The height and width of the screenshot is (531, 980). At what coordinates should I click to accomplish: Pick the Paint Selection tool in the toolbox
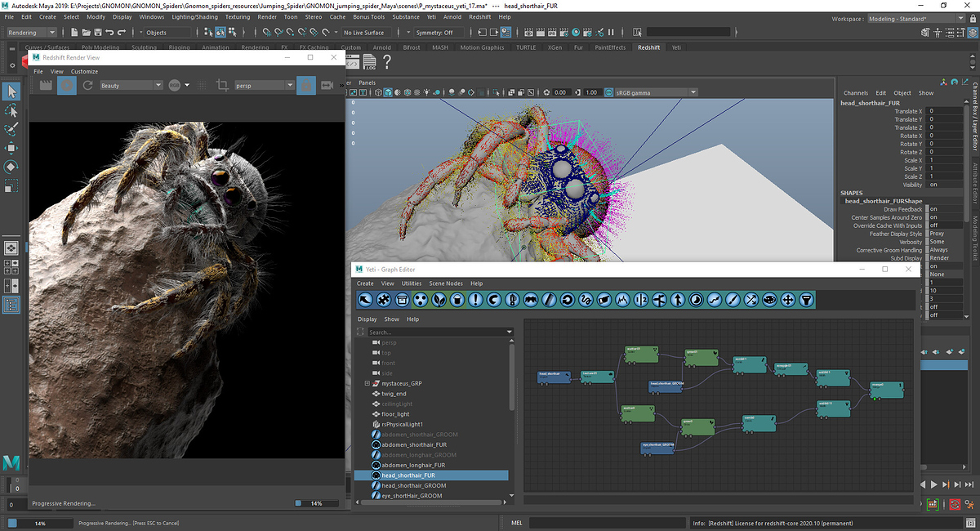11,129
